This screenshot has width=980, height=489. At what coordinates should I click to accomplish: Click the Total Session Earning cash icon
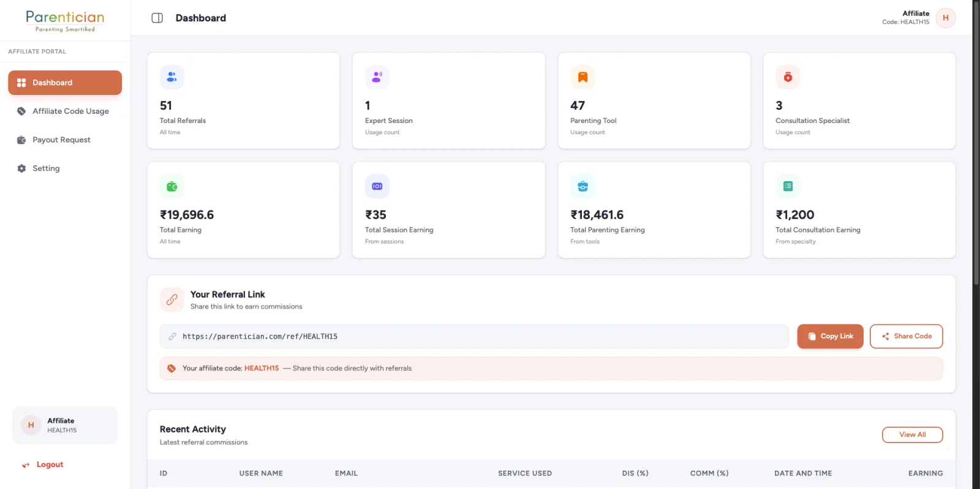coord(377,186)
